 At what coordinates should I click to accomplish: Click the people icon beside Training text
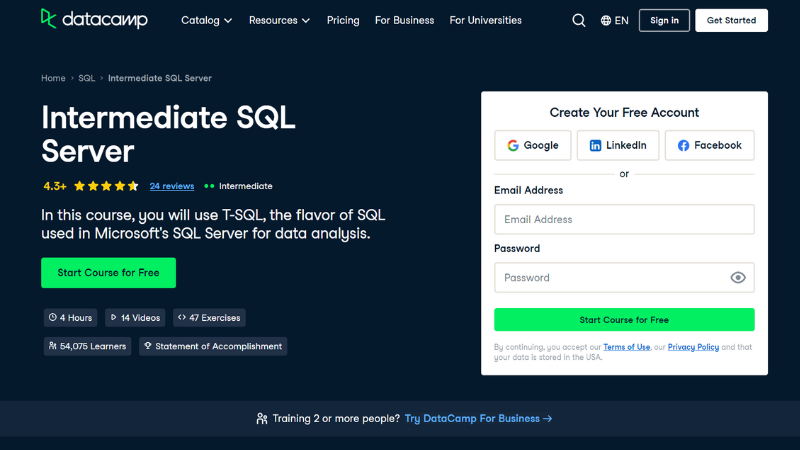(262, 418)
